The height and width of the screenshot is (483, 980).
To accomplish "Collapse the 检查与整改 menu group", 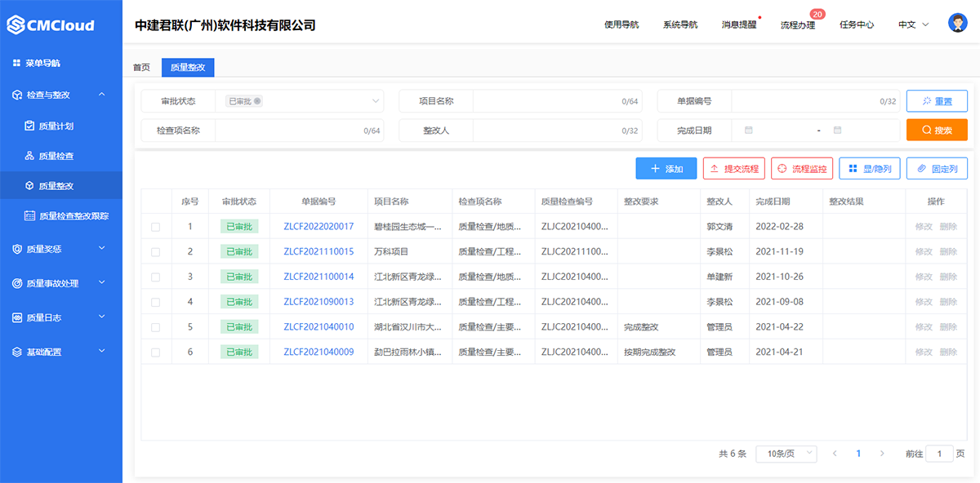I will click(x=102, y=95).
